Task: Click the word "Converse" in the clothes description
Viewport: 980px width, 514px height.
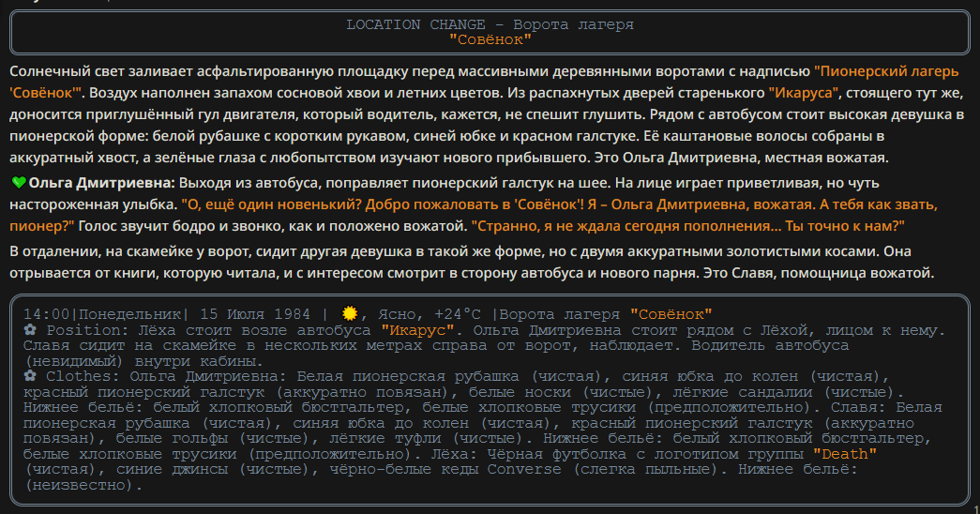Action: (x=523, y=469)
